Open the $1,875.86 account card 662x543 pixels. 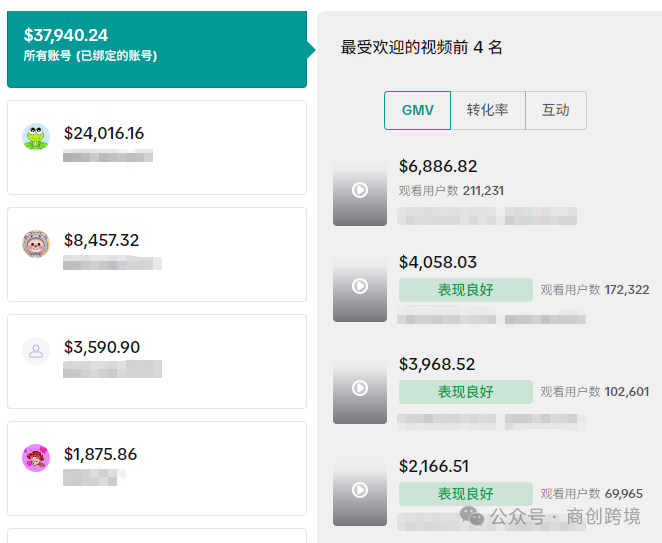[200, 468]
